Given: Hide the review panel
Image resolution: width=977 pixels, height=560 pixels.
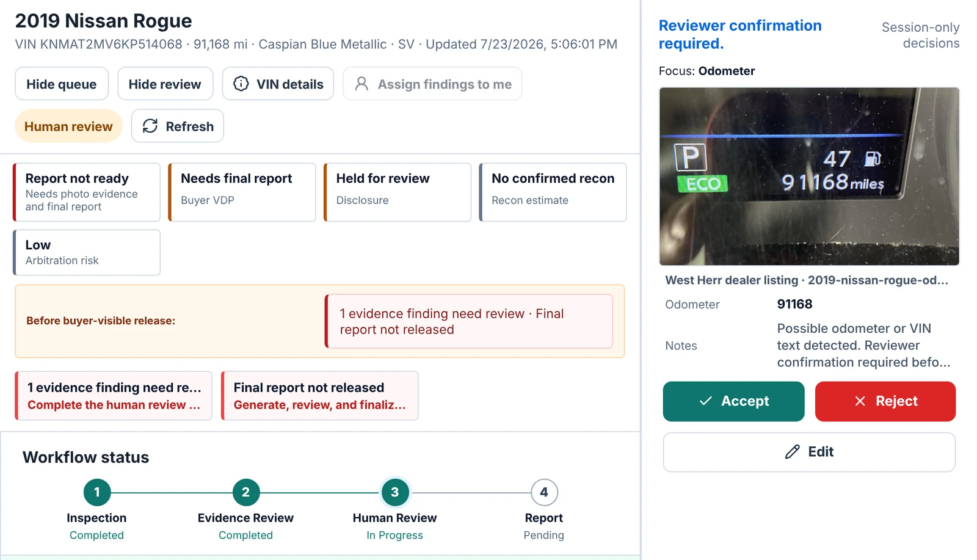Looking at the screenshot, I should pyautogui.click(x=165, y=84).
